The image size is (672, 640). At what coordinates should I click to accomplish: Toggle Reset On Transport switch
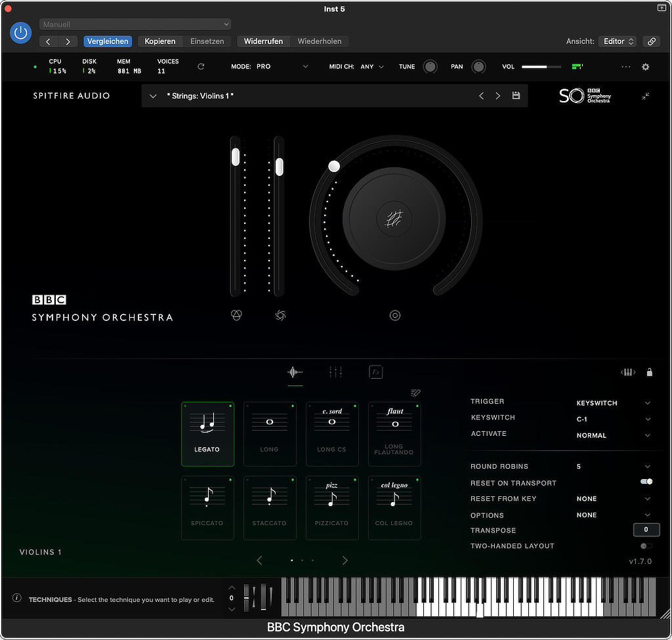click(x=646, y=482)
